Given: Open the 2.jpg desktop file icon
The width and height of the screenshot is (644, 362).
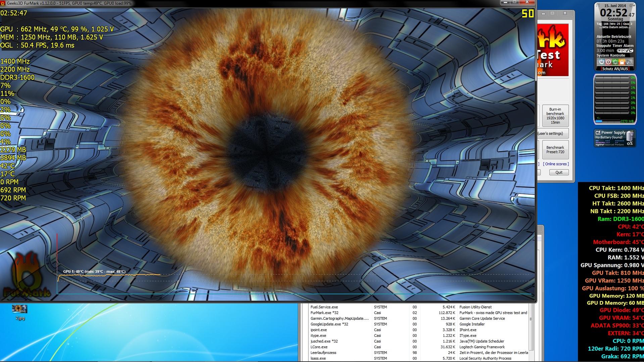Looking at the screenshot, I should (x=19, y=312).
